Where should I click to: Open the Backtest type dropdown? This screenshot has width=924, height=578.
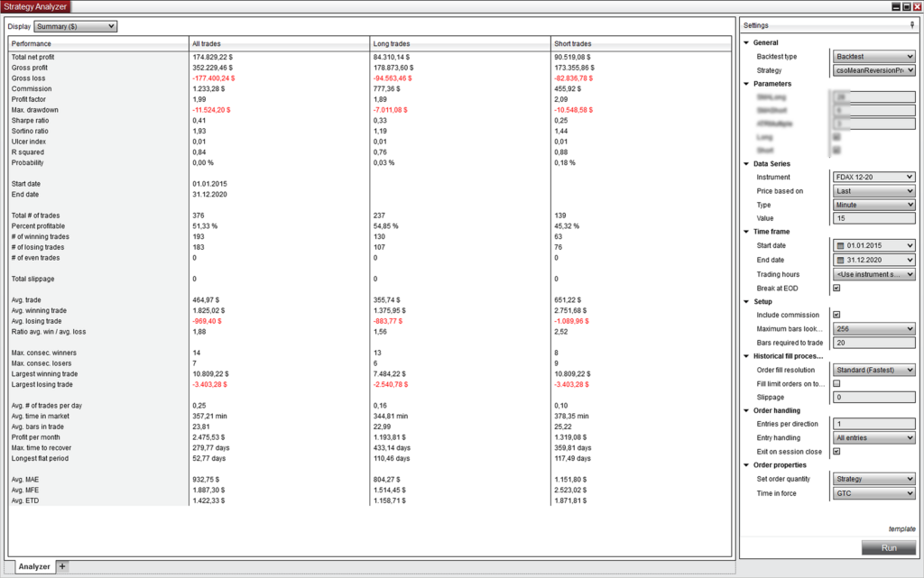873,57
